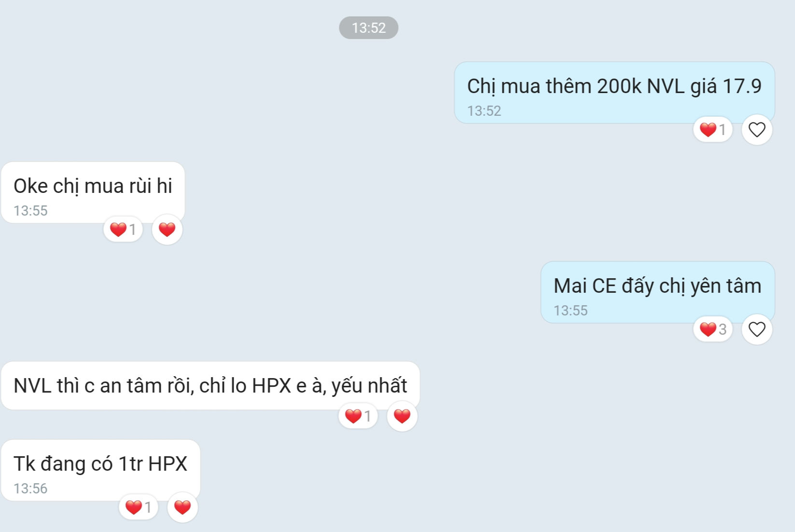The width and height of the screenshot is (795, 532).
Task: Click the 13:52 date separator pill
Action: pyautogui.click(x=369, y=27)
